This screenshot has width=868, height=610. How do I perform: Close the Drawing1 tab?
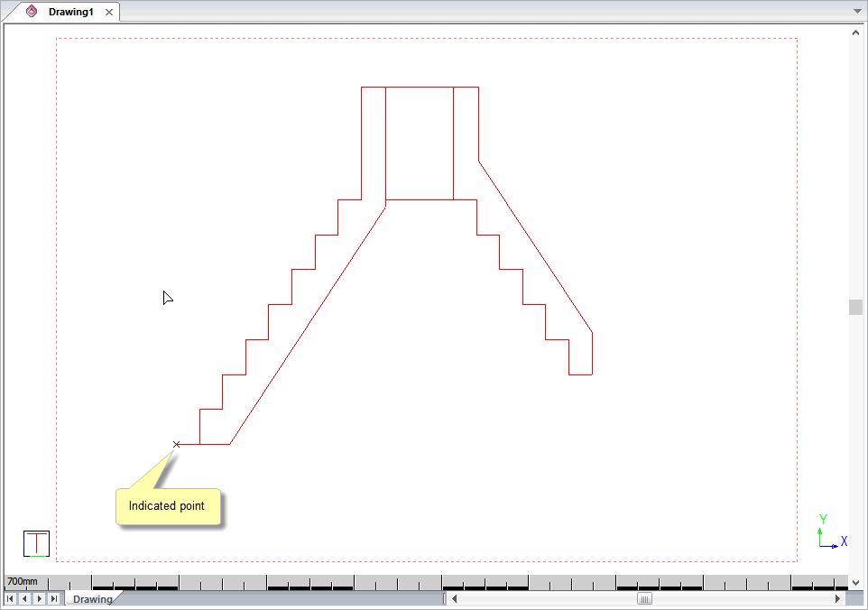[x=109, y=12]
